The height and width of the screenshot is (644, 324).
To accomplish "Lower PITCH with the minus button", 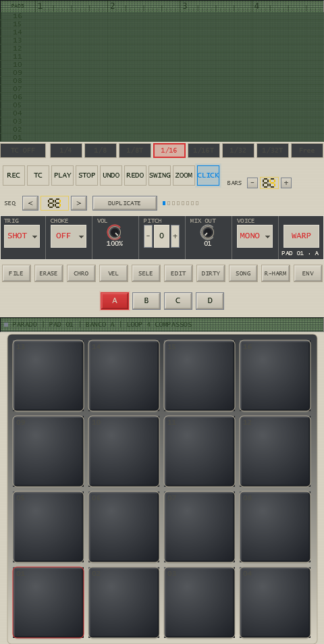I will pyautogui.click(x=148, y=236).
